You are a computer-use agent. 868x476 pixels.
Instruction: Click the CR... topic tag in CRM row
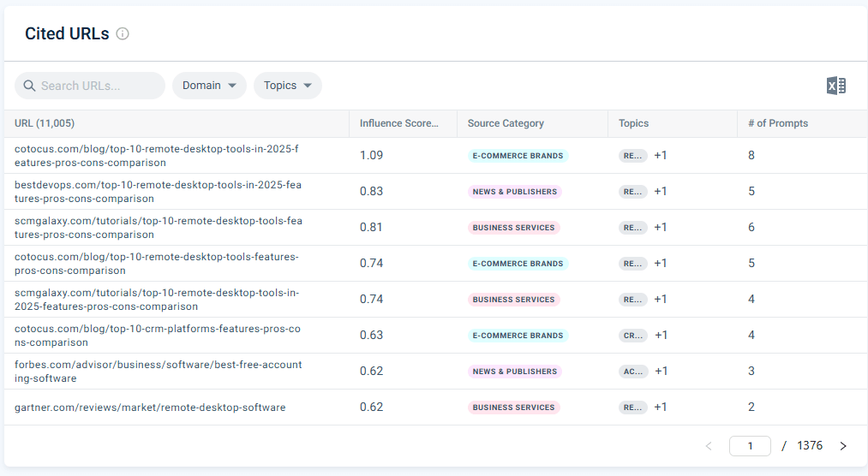click(x=633, y=336)
